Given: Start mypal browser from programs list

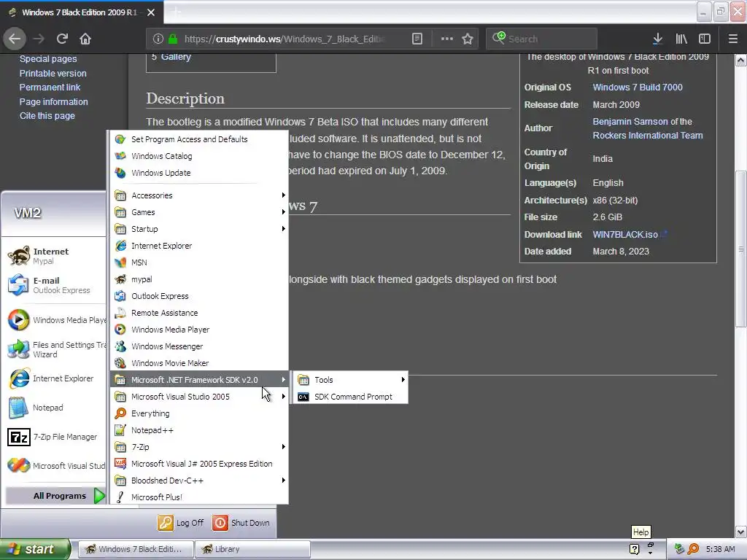Looking at the screenshot, I should click(x=198, y=279).
